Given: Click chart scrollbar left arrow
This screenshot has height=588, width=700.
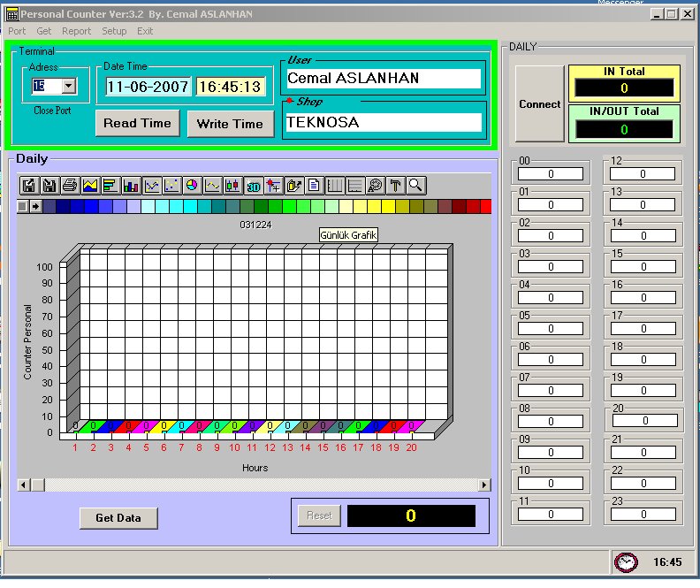Looking at the screenshot, I should (24, 485).
